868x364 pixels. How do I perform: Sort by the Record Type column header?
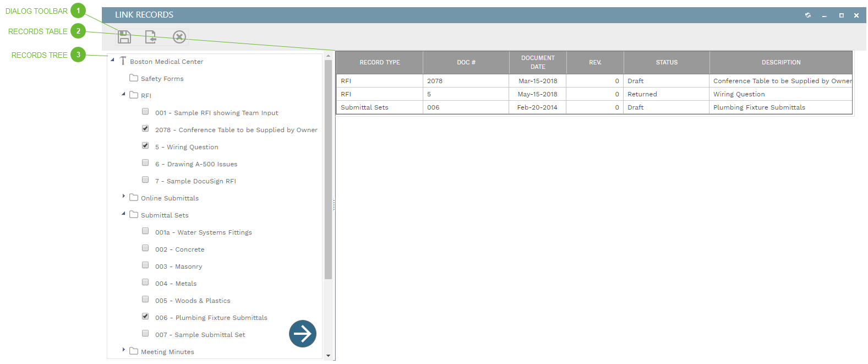click(x=379, y=63)
